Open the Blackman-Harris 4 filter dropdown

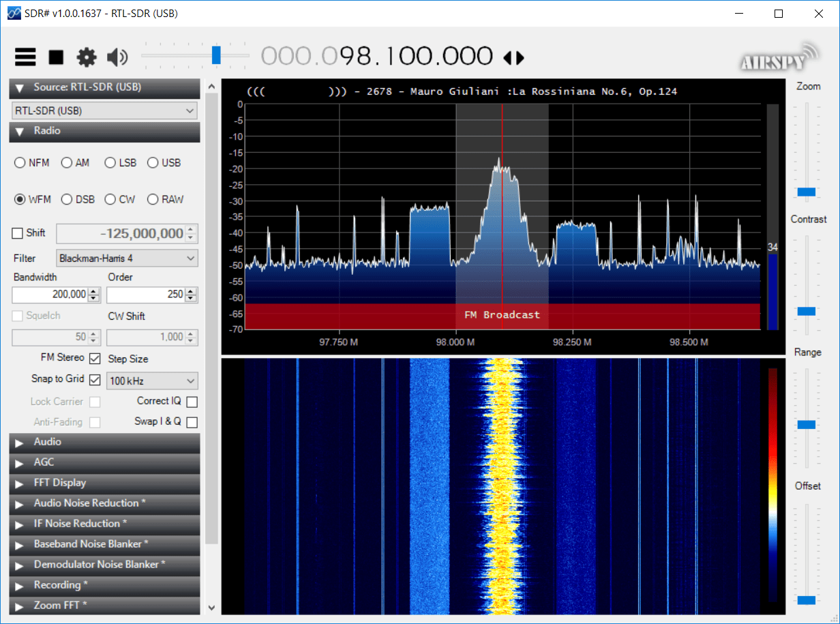(x=127, y=258)
